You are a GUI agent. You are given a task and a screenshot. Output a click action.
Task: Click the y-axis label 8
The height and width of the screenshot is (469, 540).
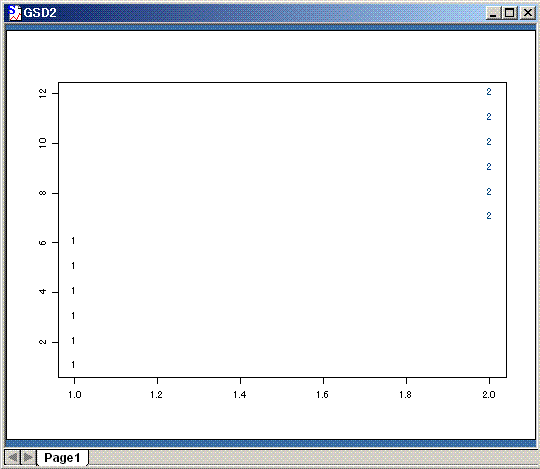coord(42,193)
